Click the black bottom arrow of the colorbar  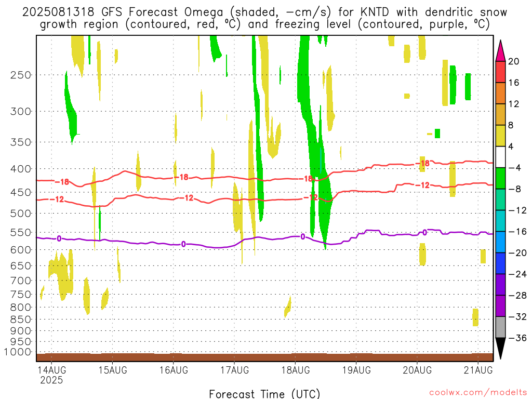pyautogui.click(x=500, y=349)
